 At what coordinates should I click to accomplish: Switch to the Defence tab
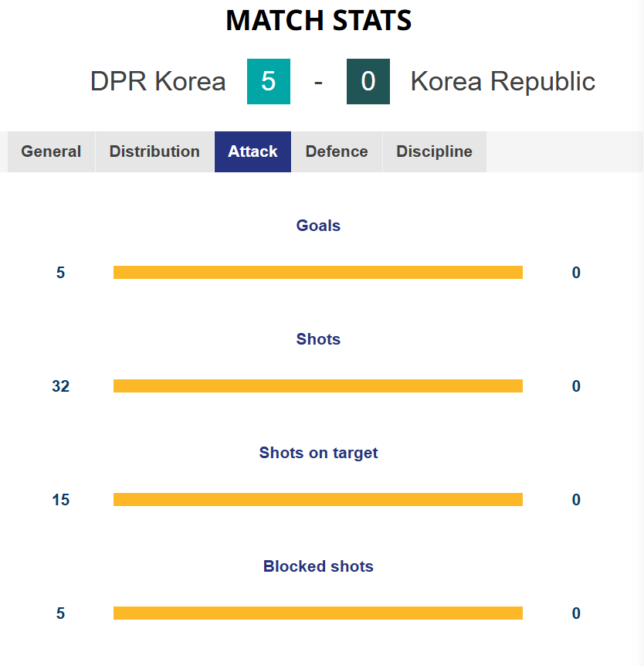tap(337, 151)
